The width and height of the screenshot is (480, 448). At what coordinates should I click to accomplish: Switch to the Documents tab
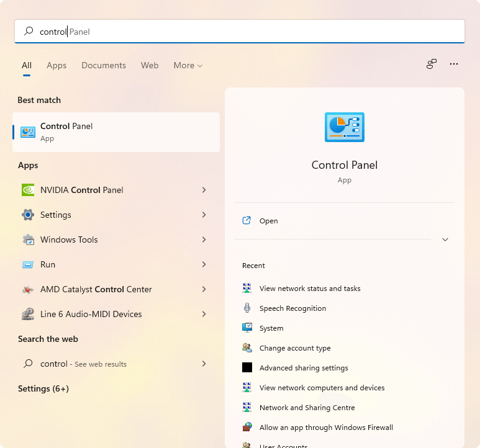point(104,65)
